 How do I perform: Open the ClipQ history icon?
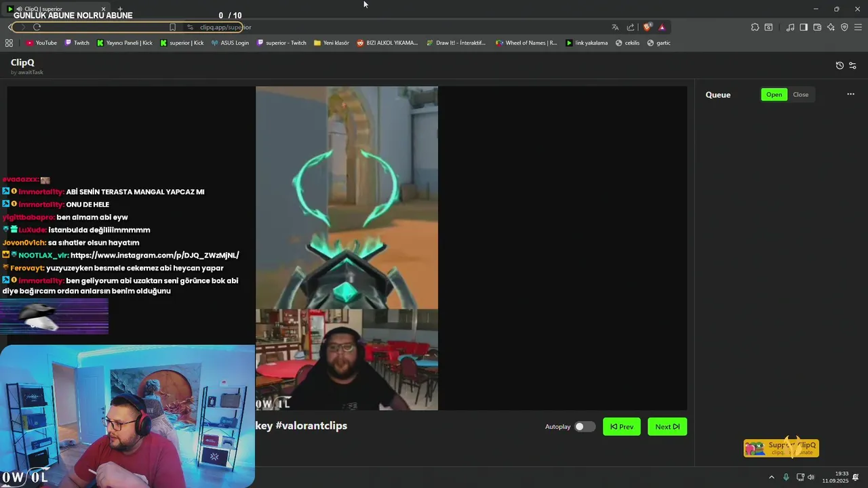pos(840,66)
